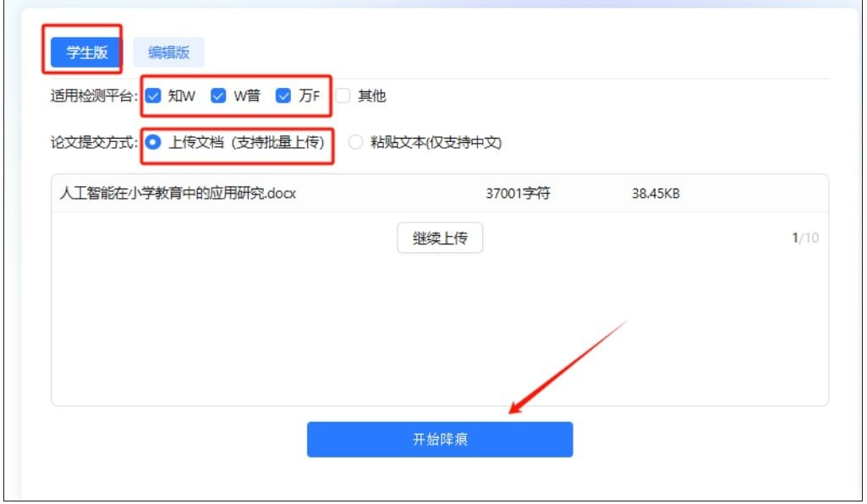Click the 37001字符 character count
The width and height of the screenshot is (867, 504).
coord(518,194)
